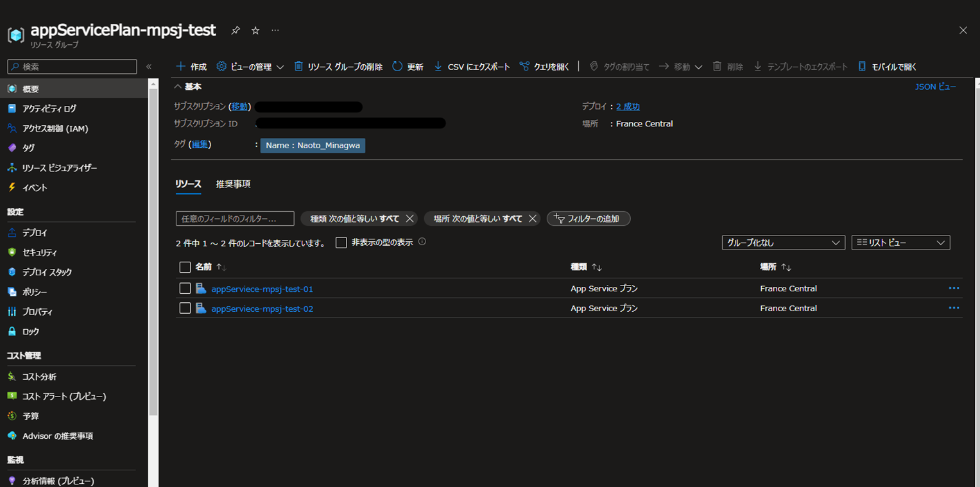Open appServiece-mpsj-test-01 resource link
980x487 pixels.
[262, 289]
